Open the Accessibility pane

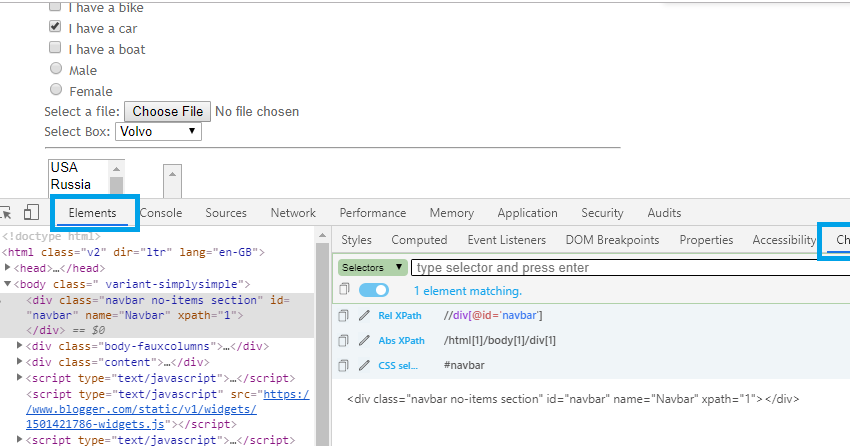click(784, 240)
